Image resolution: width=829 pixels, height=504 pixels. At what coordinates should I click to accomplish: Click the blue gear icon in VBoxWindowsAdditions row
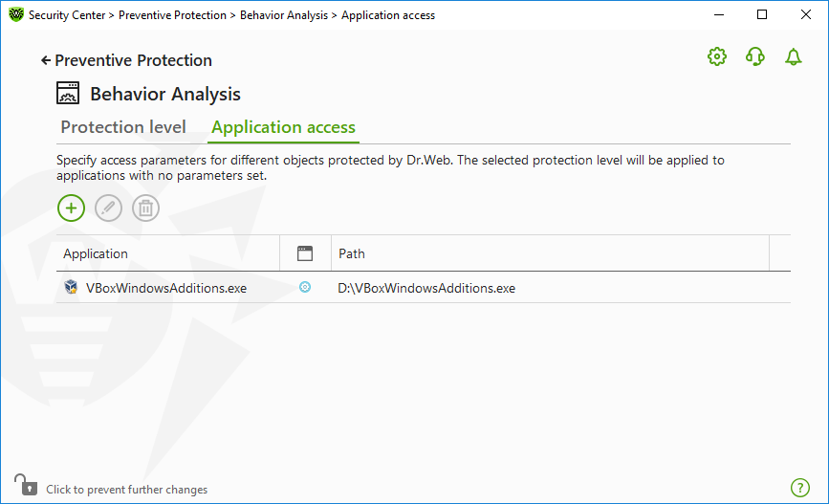(x=305, y=287)
